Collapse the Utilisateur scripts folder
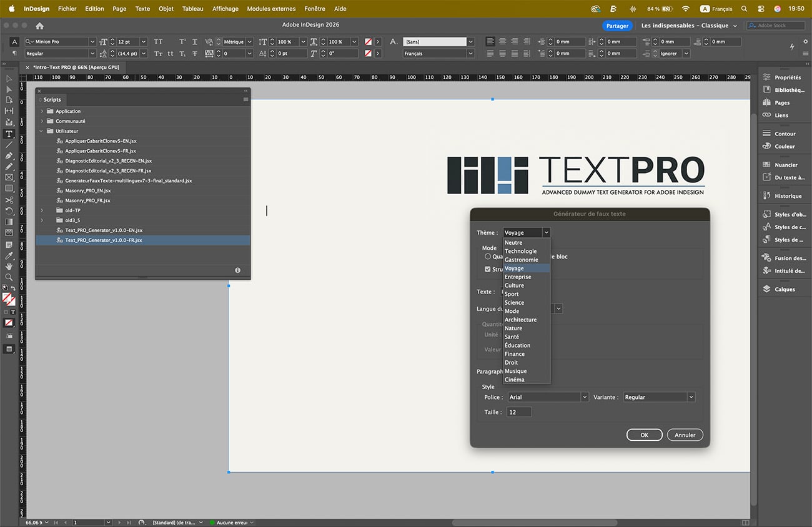Screen dimensions: 812x527 pos(42,131)
